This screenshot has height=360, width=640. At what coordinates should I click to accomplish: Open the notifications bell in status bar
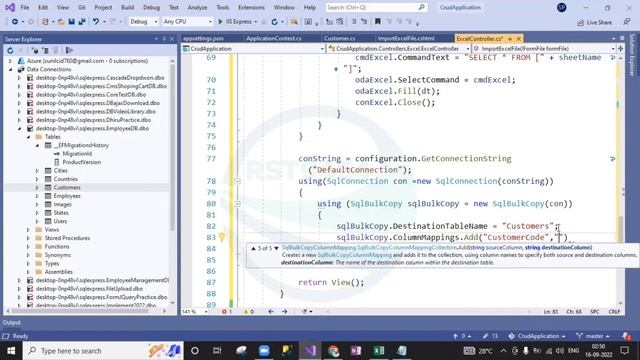tap(626, 336)
